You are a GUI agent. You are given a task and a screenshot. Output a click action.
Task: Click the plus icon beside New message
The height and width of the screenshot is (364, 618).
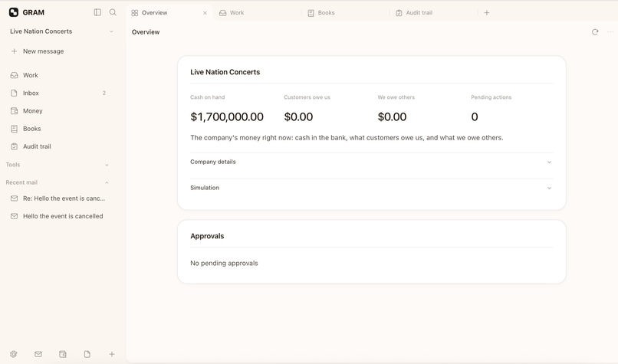[15, 51]
